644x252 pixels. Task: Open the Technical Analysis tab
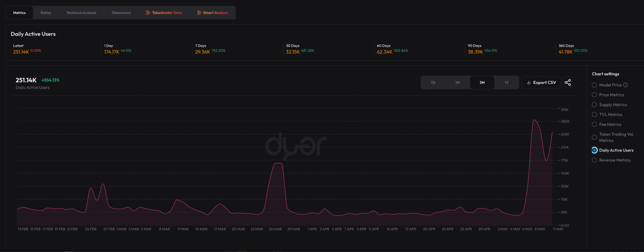(x=81, y=13)
